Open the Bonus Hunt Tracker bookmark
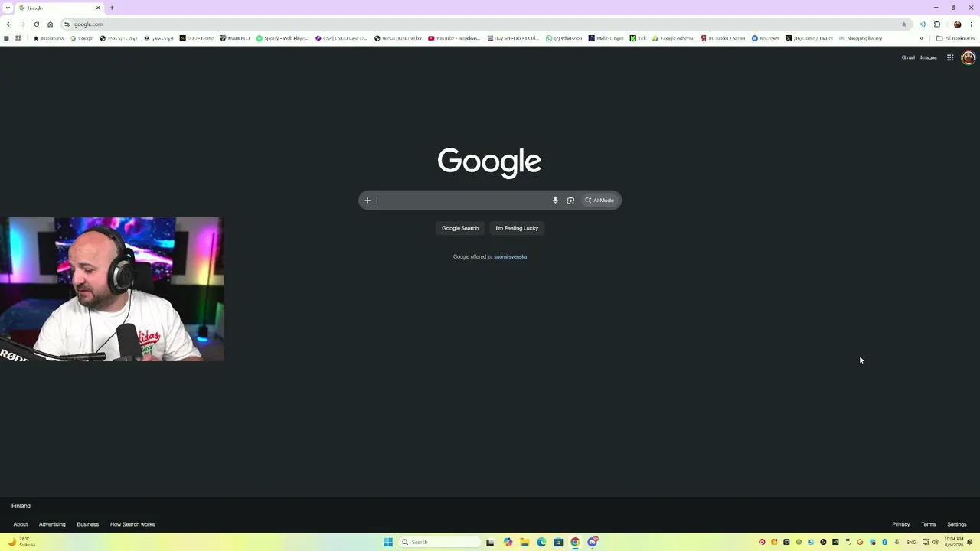 click(398, 38)
